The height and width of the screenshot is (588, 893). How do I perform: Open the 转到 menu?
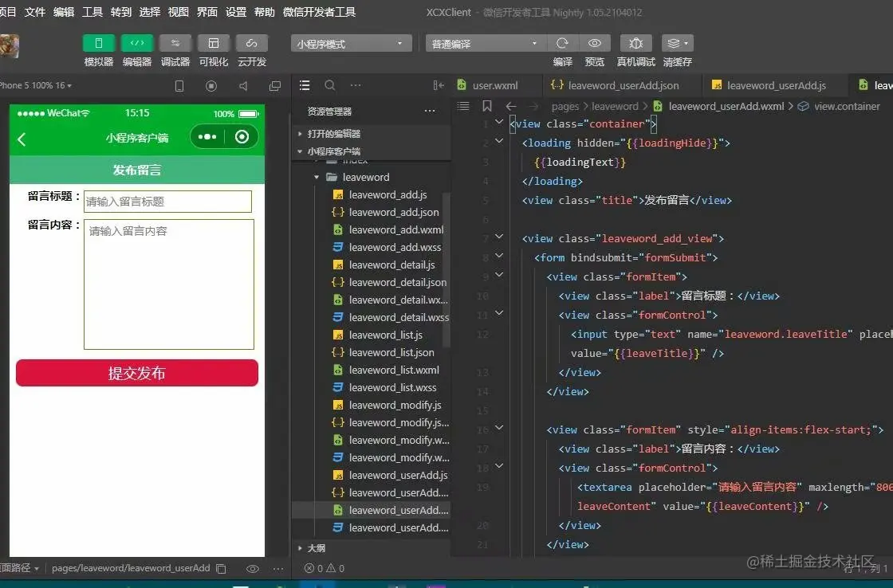(120, 12)
